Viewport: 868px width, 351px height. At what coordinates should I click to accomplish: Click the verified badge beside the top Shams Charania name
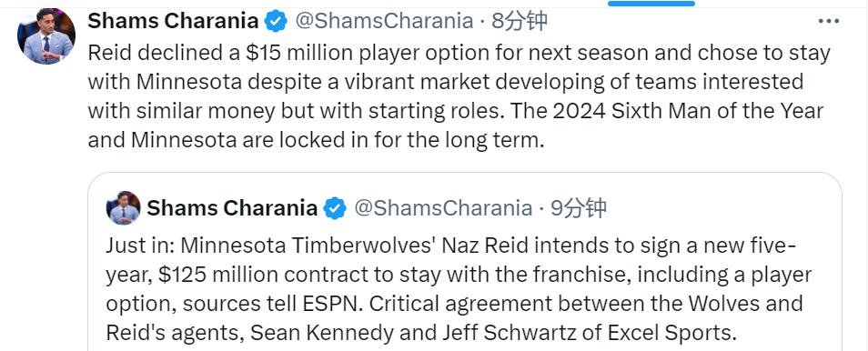tap(275, 21)
